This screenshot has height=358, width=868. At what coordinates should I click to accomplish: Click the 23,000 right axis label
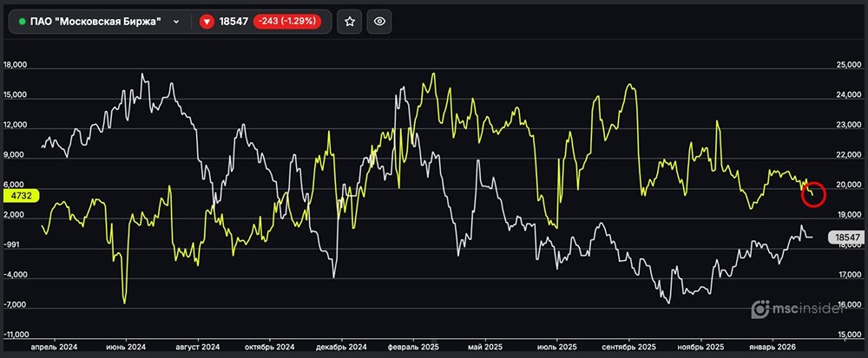click(848, 125)
